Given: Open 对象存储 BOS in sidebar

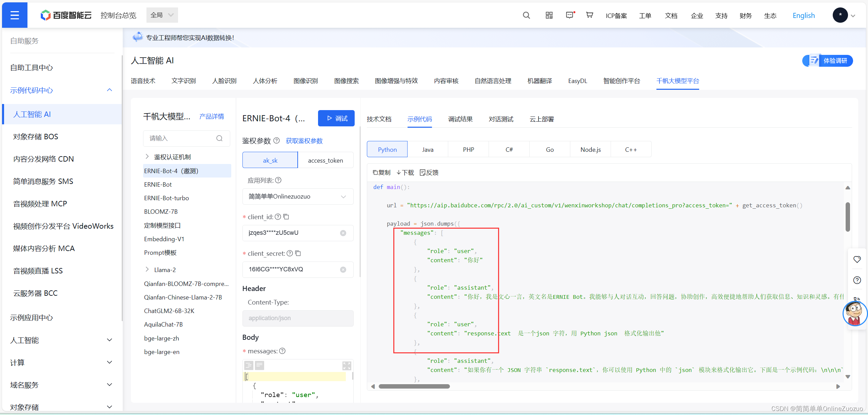Looking at the screenshot, I should pyautogui.click(x=36, y=137).
